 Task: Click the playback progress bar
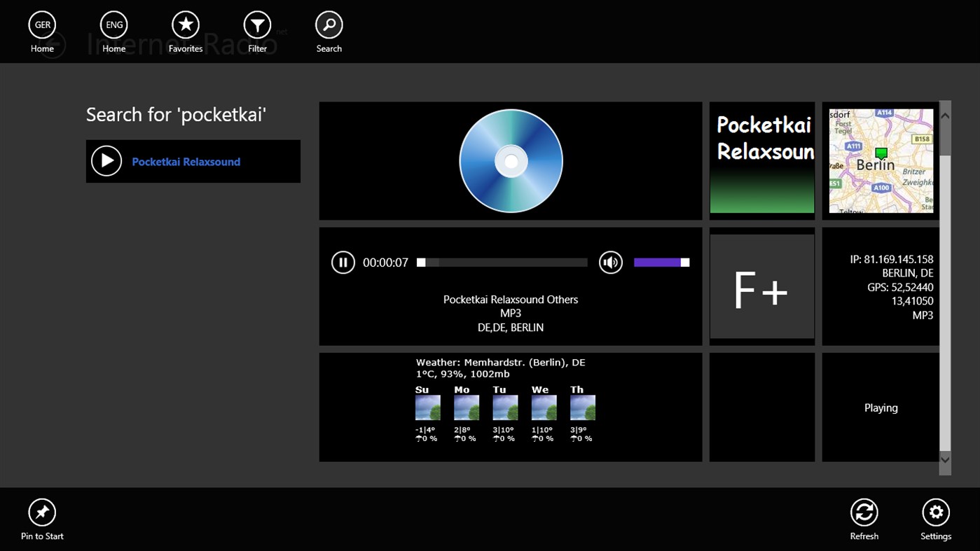tap(502, 263)
